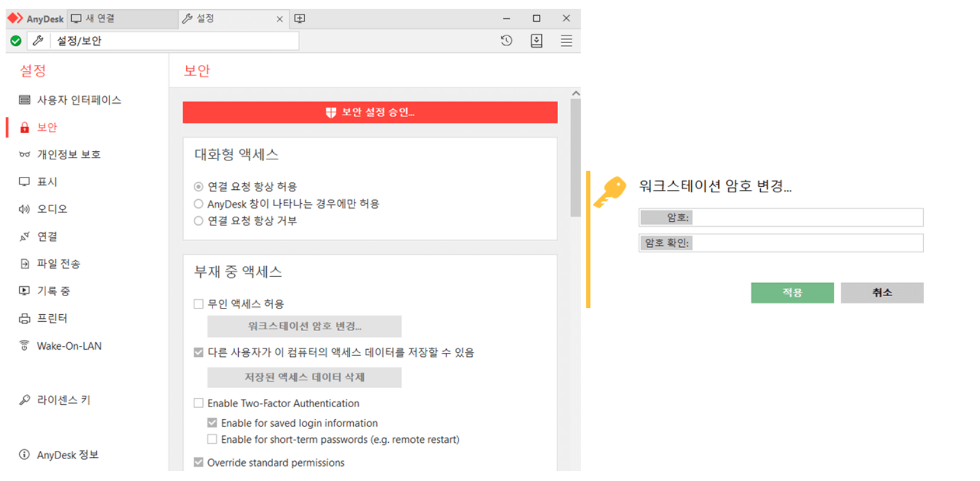
Task: Click the key icon for 라이센스 키
Action: point(24,400)
